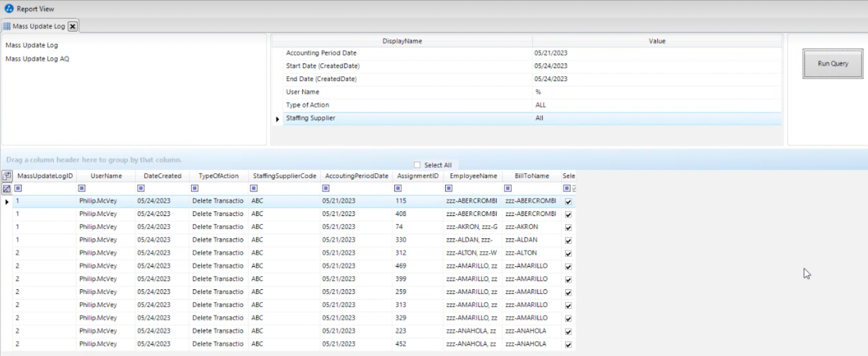
Task: Click row indicator arrow for Staffing Supplier parameter
Action: coord(277,119)
